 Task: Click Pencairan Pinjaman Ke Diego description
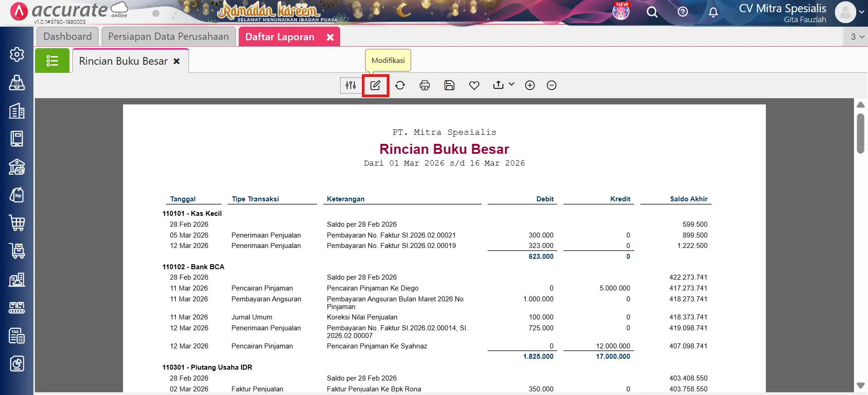point(372,288)
